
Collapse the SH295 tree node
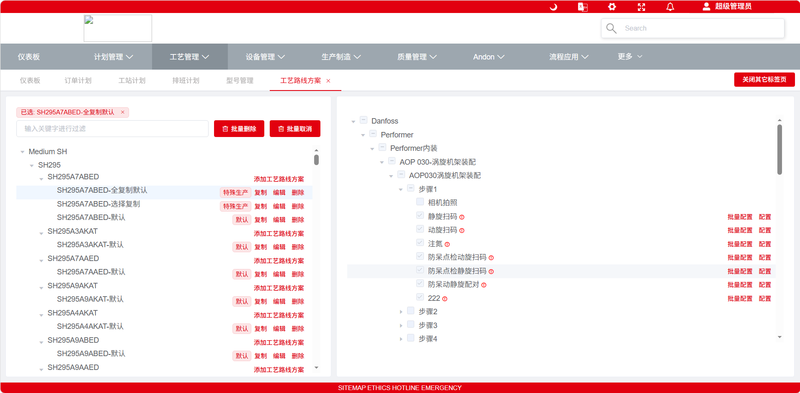click(32, 166)
